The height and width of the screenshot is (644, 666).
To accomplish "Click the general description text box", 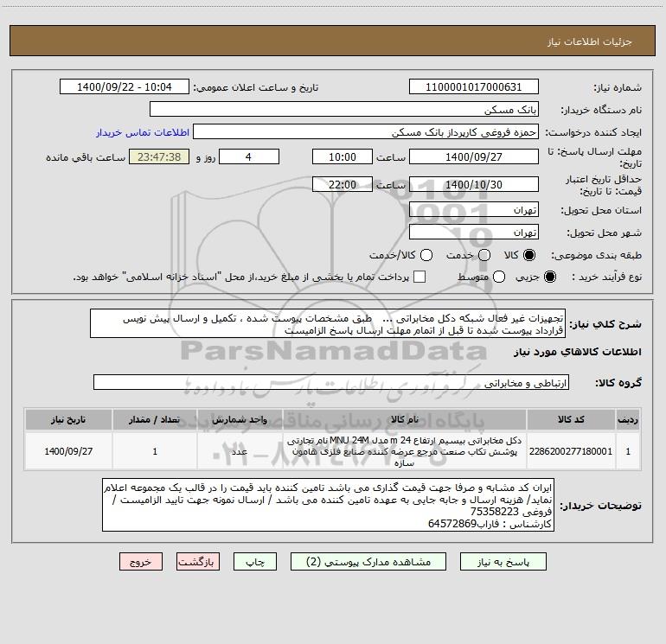I will [x=328, y=324].
